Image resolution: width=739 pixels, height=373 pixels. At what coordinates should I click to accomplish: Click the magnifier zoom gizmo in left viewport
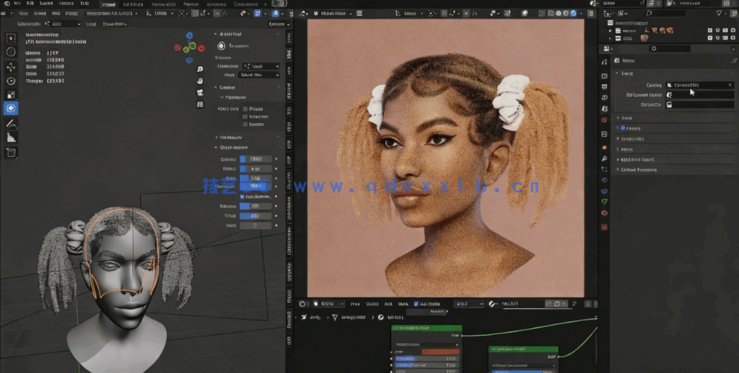pyautogui.click(x=200, y=69)
